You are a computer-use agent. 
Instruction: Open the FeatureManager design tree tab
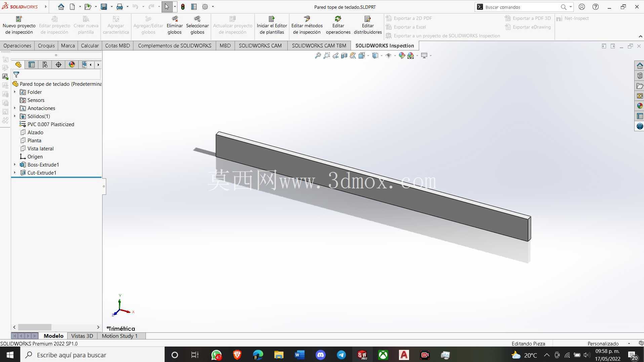18,65
